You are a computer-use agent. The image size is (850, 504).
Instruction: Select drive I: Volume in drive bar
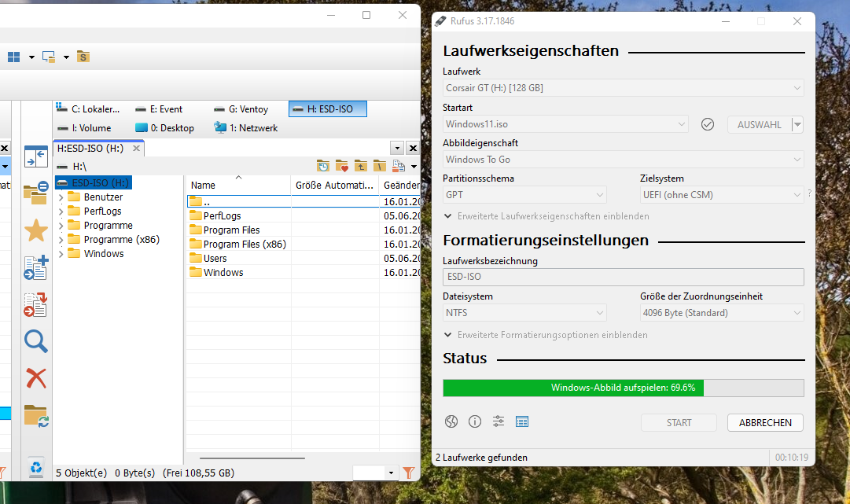pos(84,128)
